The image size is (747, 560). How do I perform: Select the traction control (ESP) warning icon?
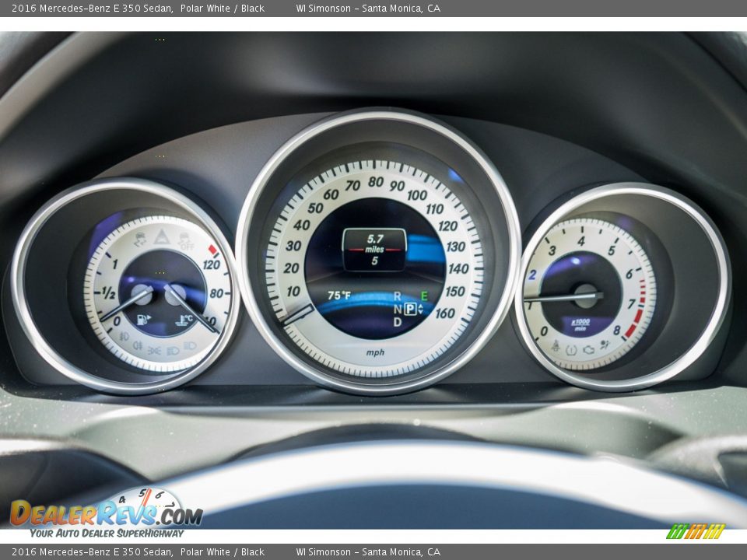[x=139, y=239]
